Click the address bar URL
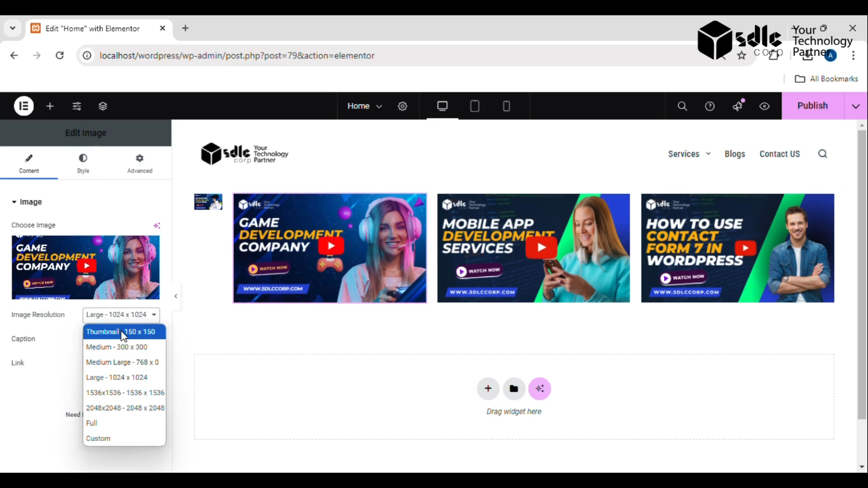 tap(237, 55)
